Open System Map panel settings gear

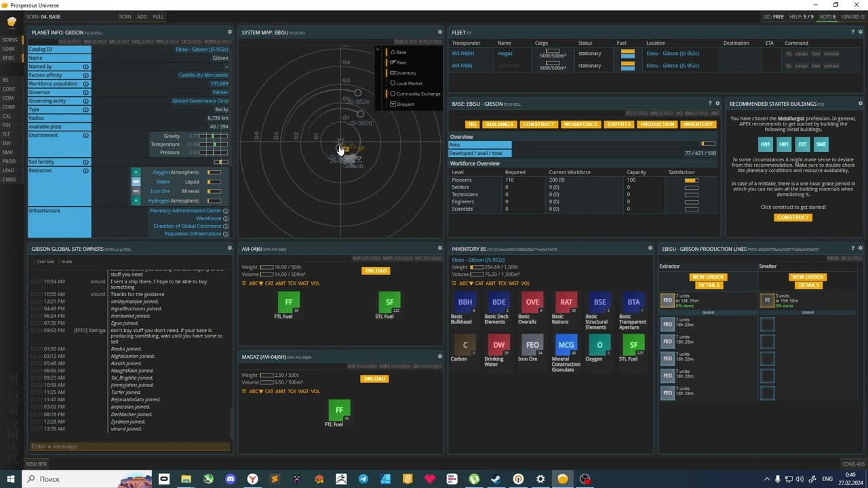pos(439,32)
